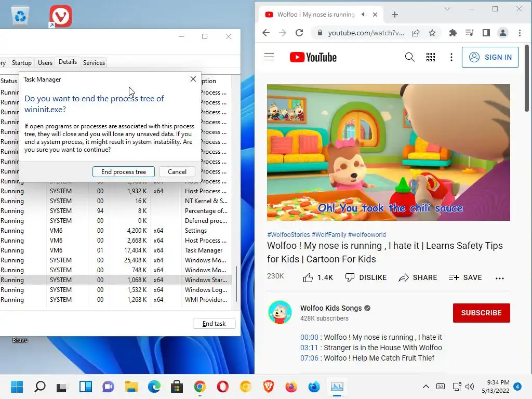Open the Chrome tab search dropdown arrow
The height and width of the screenshot is (399, 532).
[x=447, y=9]
